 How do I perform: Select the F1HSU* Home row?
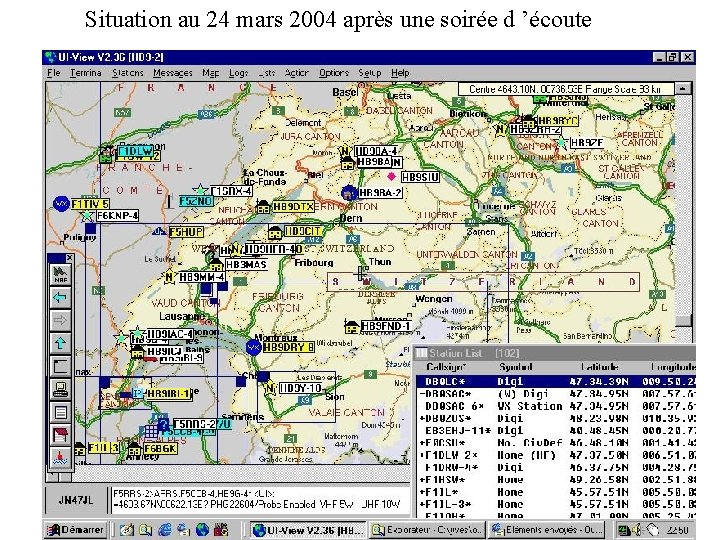(556, 480)
